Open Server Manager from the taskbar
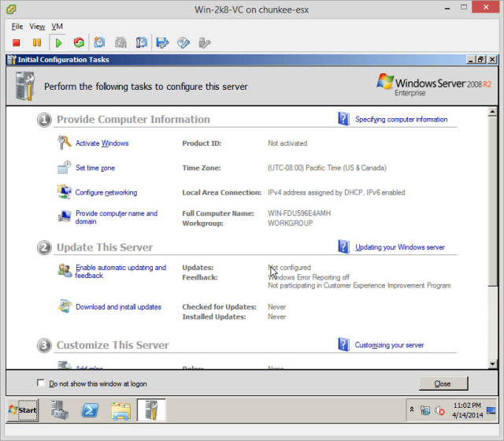Viewport: 504px width, 441px height. click(x=60, y=409)
